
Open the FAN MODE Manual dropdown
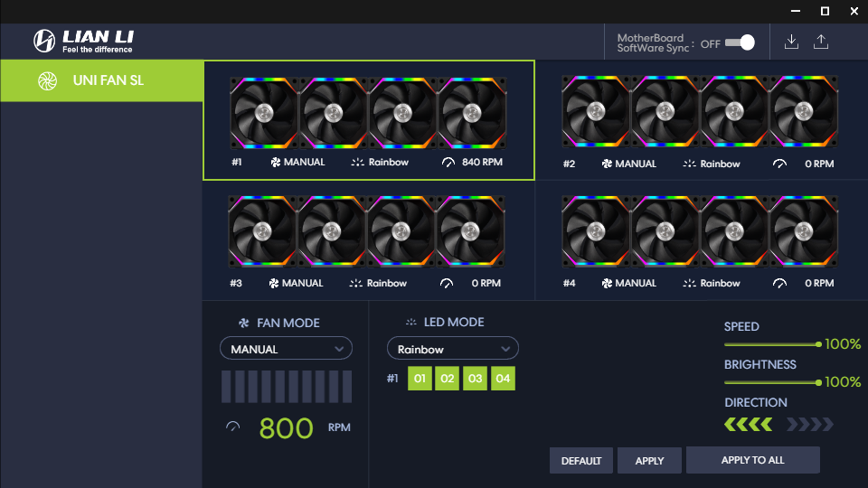tap(287, 349)
